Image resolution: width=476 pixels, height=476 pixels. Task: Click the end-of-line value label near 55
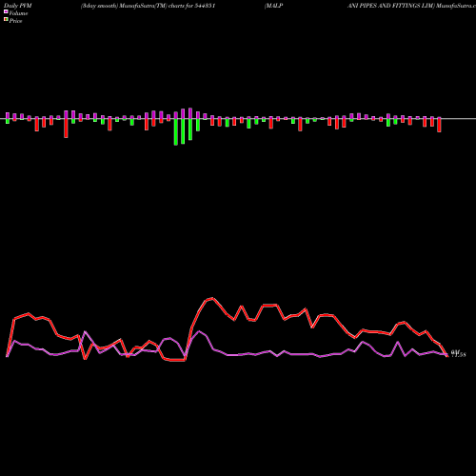click(x=459, y=353)
